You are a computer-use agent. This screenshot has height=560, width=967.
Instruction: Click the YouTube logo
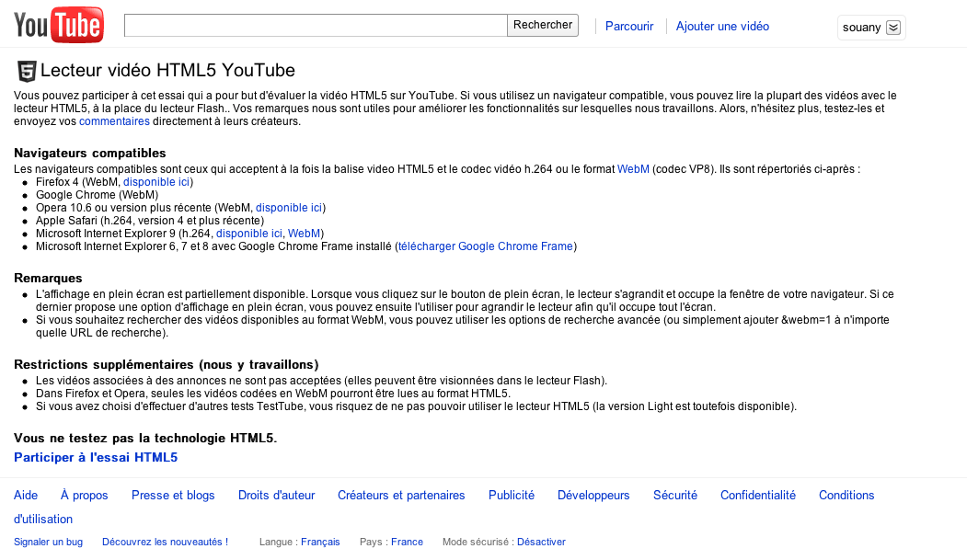59,25
